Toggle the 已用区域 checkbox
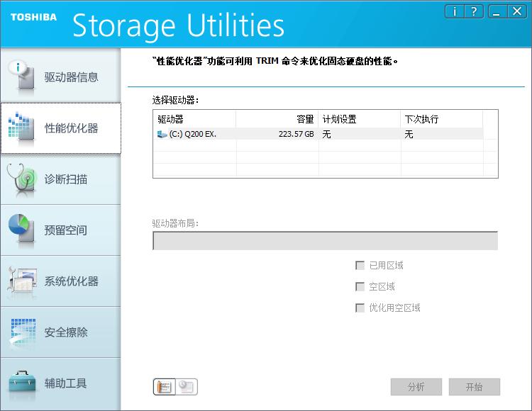Viewport: 532px width, 411px height. pyautogui.click(x=360, y=266)
